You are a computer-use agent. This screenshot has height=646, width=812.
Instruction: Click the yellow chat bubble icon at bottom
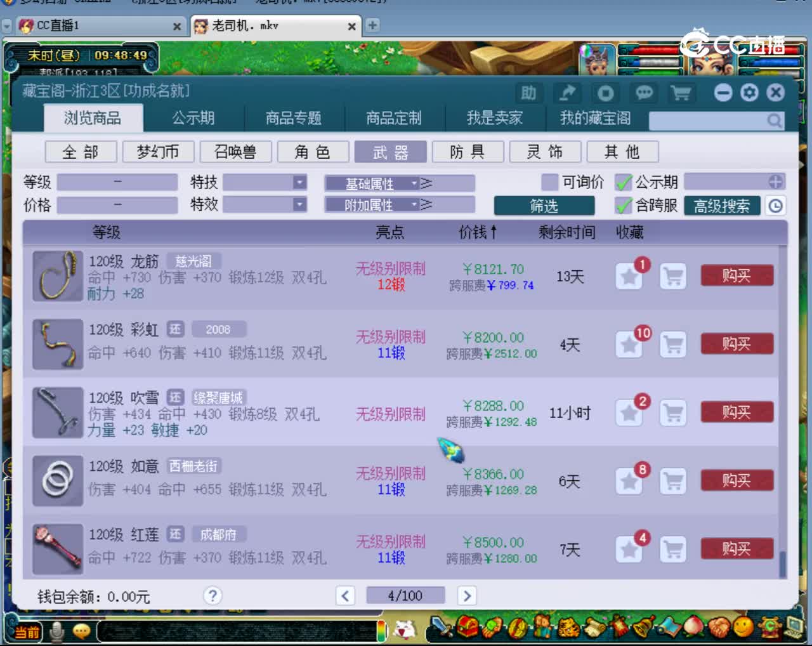[82, 631]
